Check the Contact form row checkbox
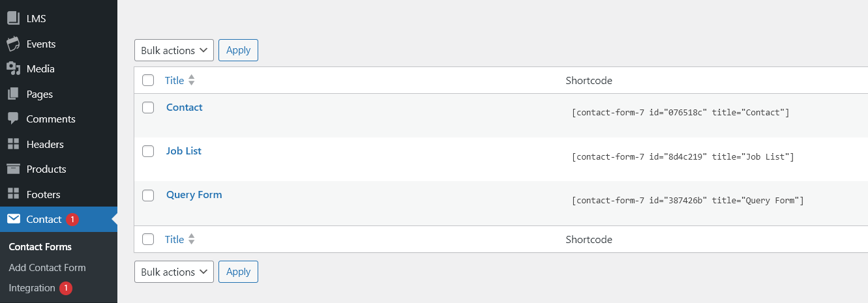This screenshot has width=868, height=303. (148, 108)
